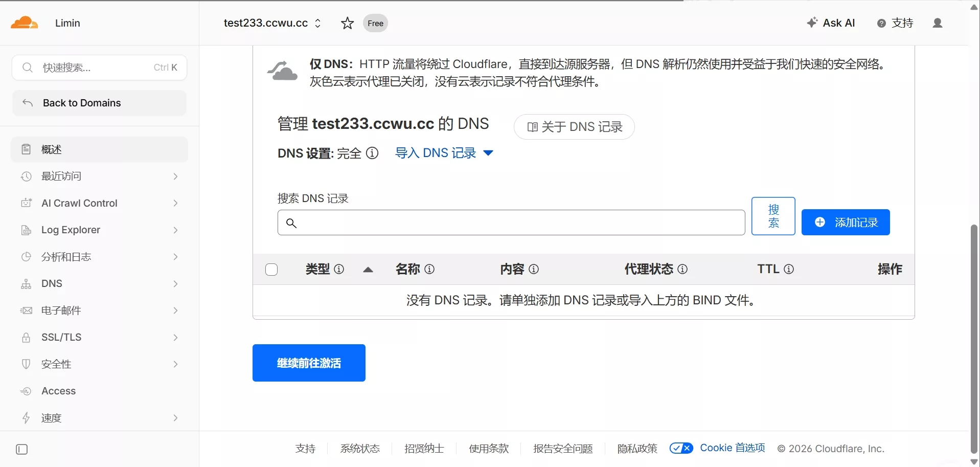Expand the Log Explorer chevron

coord(175,230)
